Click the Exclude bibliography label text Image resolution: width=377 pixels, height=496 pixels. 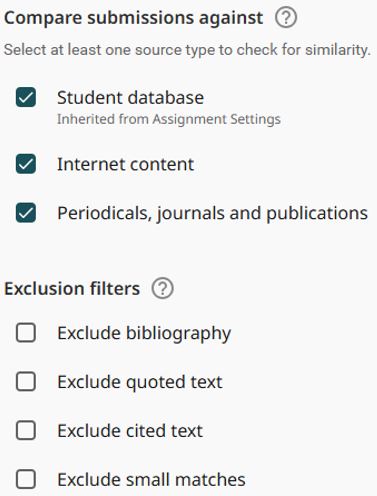[144, 334]
